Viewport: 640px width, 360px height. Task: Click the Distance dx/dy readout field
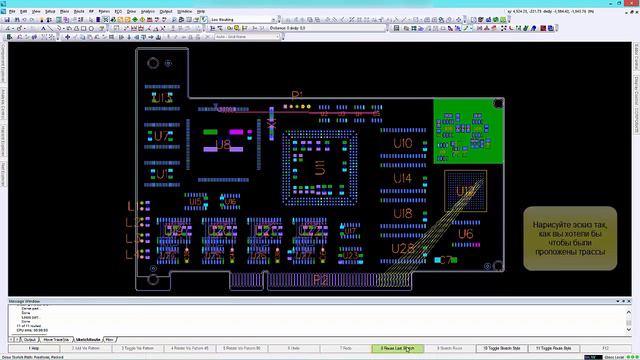pyautogui.click(x=327, y=28)
